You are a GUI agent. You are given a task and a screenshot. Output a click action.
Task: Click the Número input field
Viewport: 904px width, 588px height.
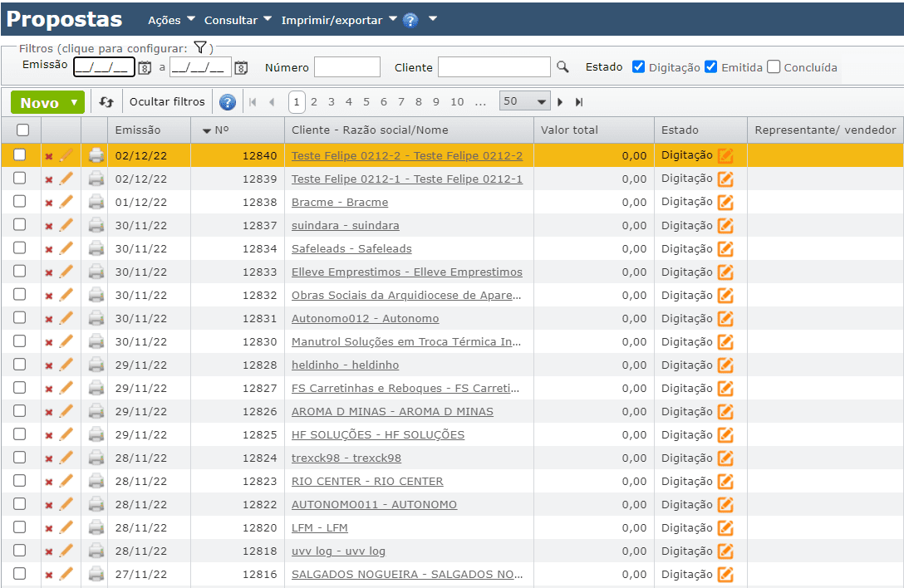point(346,67)
